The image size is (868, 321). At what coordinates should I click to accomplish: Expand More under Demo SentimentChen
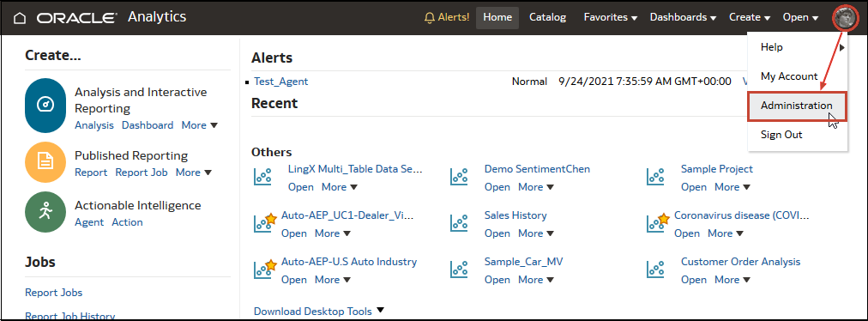pyautogui.click(x=536, y=187)
